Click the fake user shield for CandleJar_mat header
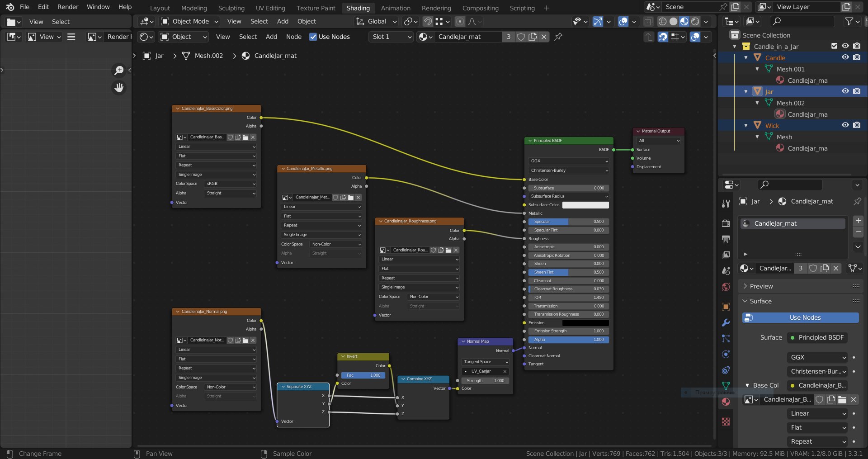Viewport: 868px width, 459px height. point(521,37)
